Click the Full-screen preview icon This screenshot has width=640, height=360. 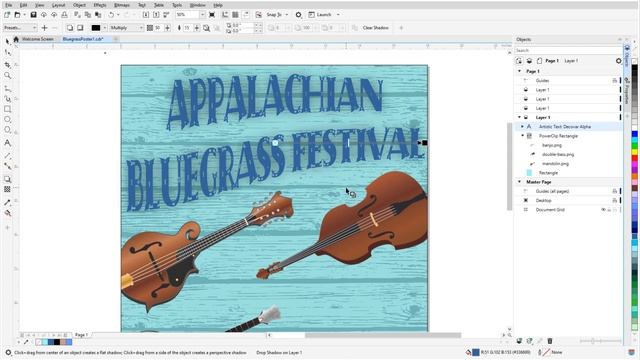coord(212,15)
